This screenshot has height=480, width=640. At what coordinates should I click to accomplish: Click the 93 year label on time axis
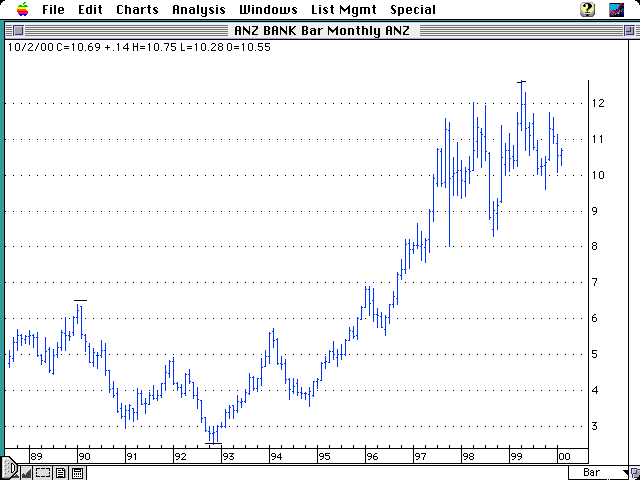point(228,456)
